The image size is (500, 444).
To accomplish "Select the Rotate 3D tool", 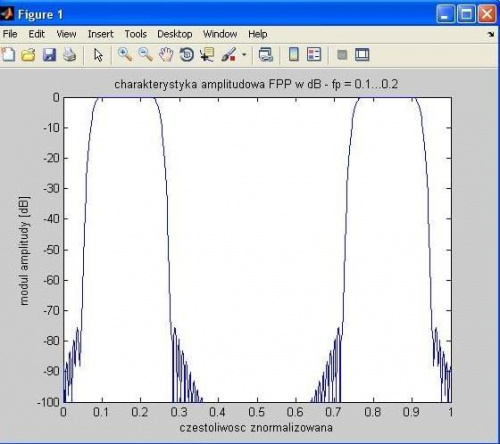I will coord(187,55).
